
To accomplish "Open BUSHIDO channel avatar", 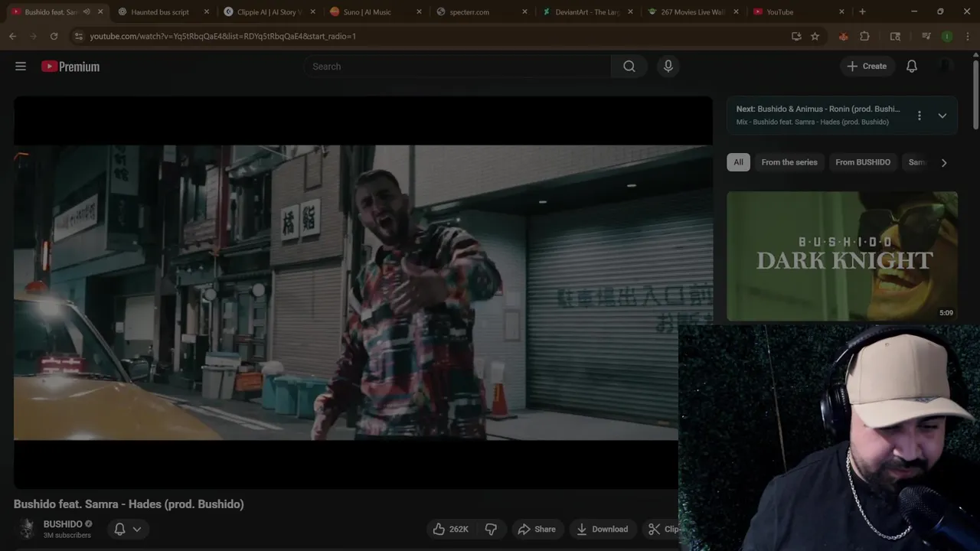I will click(x=27, y=529).
